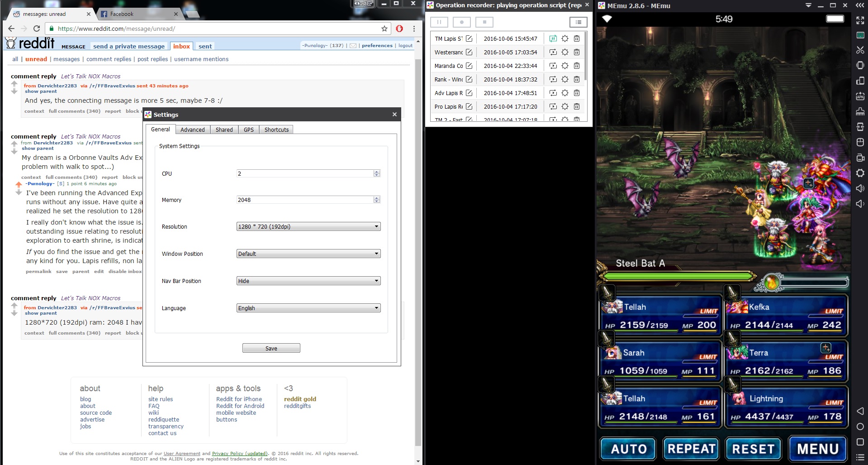Screen dimensions: 868x465
Task: Open settings for the Adv Lapis script
Action: coord(565,93)
